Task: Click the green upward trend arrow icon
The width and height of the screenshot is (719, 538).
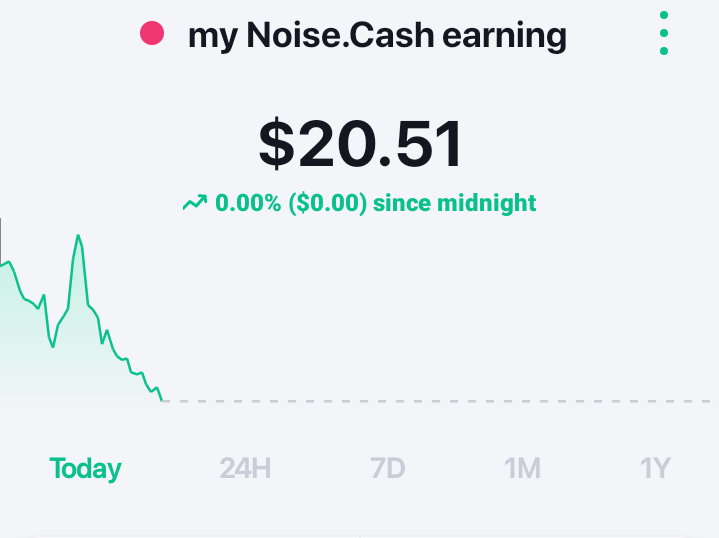Action: click(195, 203)
